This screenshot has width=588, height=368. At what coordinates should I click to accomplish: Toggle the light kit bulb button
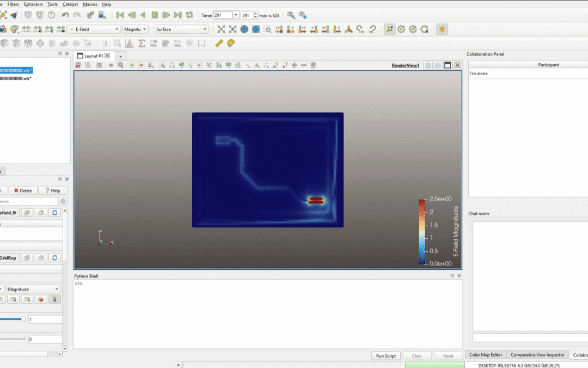pyautogui.click(x=442, y=29)
